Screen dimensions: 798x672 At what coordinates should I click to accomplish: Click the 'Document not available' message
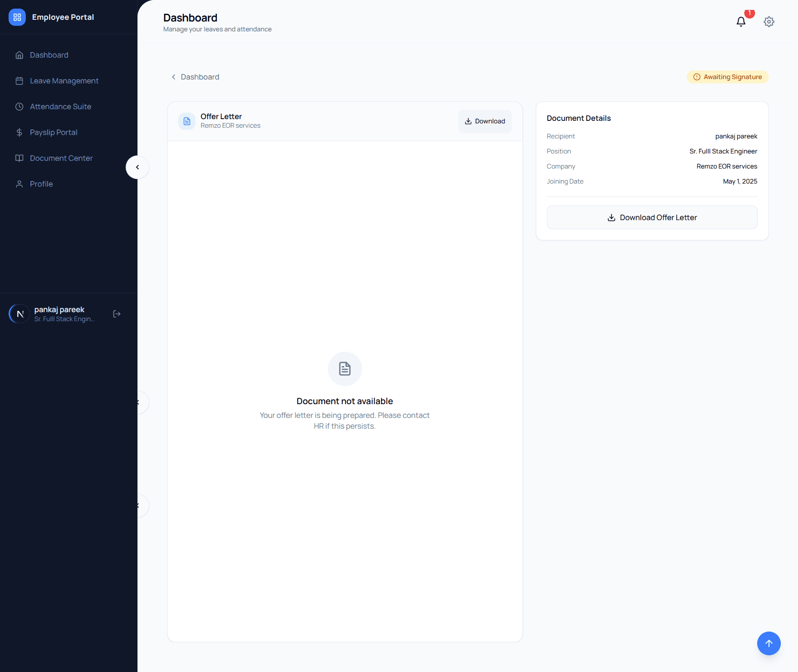point(345,401)
